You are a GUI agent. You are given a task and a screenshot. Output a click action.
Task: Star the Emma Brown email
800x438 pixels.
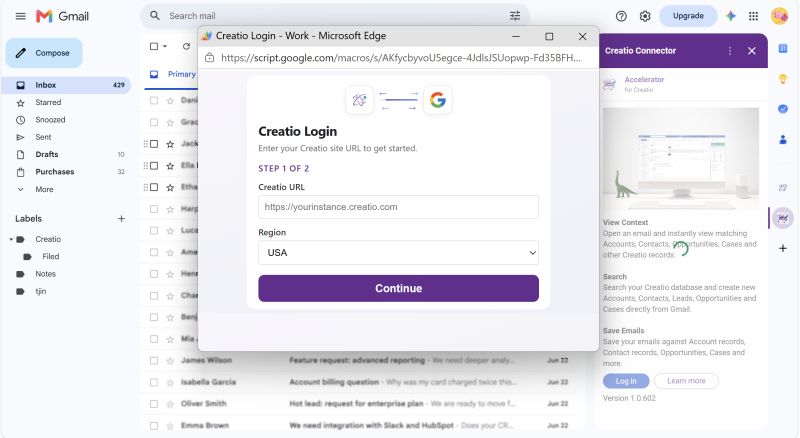(x=170, y=426)
